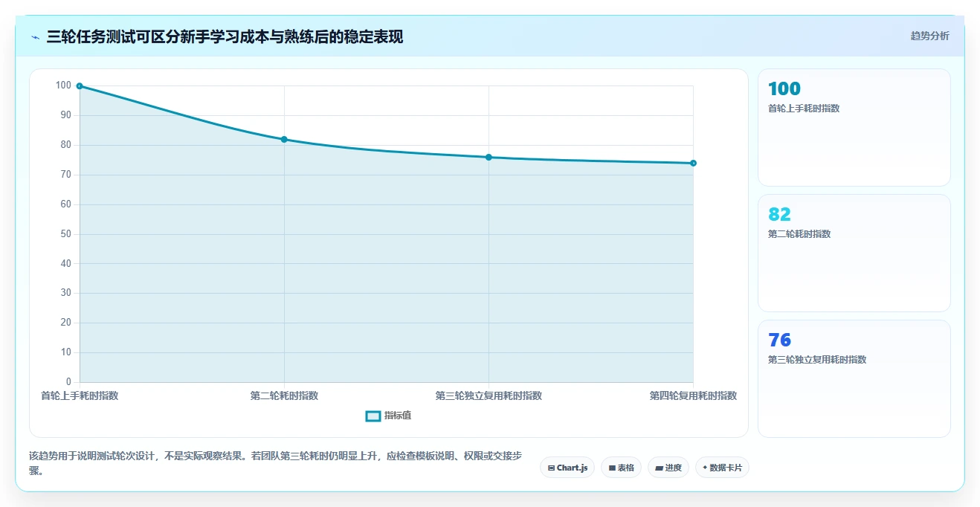Image resolution: width=980 pixels, height=507 pixels.
Task: Click the 82 value in second card
Action: pyautogui.click(x=779, y=215)
